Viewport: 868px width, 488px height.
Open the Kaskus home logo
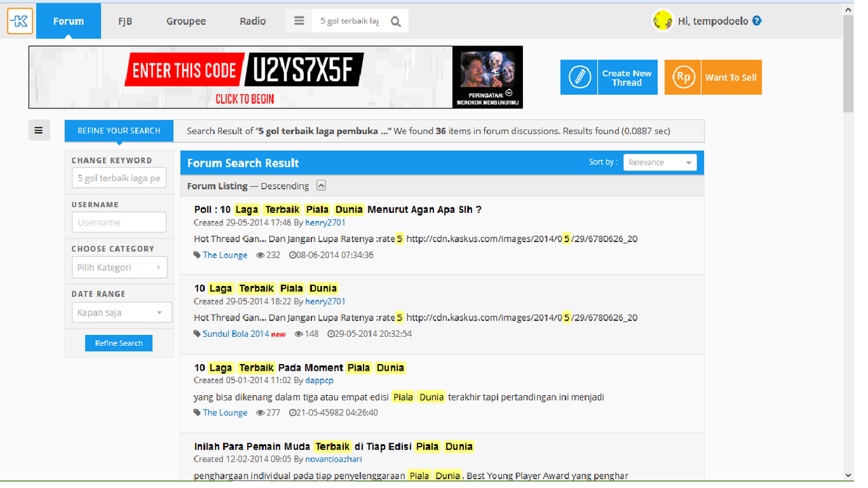(20, 21)
